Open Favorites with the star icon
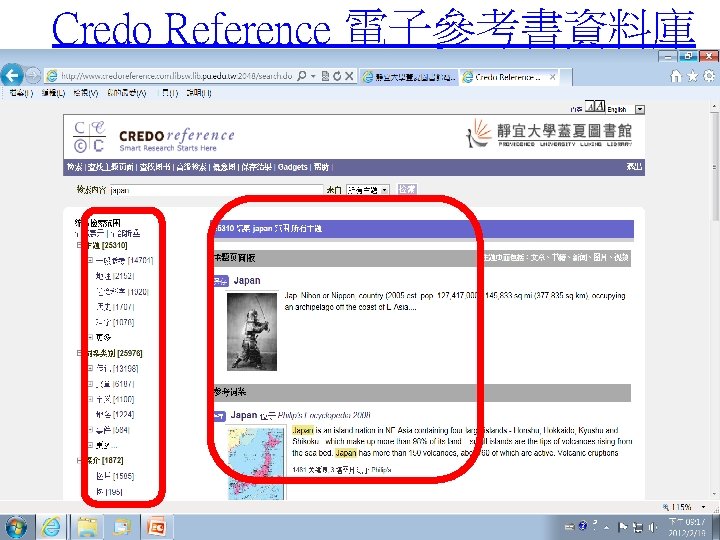This screenshot has height=540, width=720. point(692,76)
